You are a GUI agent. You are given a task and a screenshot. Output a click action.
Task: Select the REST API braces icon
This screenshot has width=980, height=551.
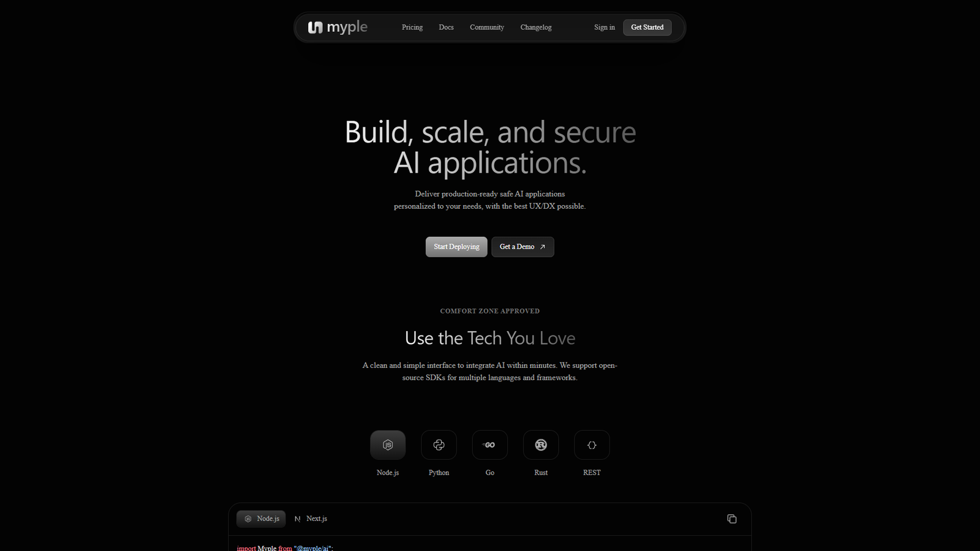592,445
